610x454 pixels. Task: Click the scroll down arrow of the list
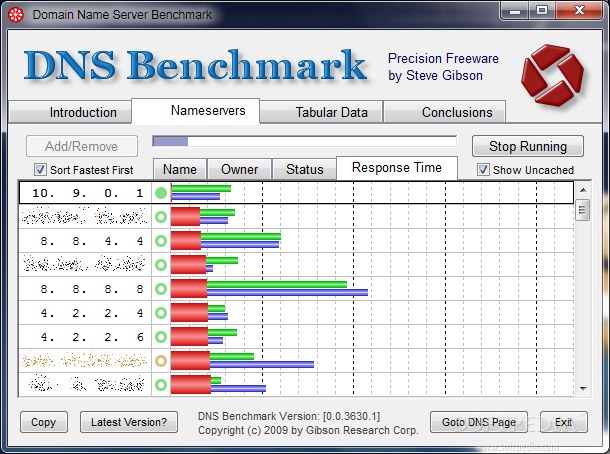(583, 388)
